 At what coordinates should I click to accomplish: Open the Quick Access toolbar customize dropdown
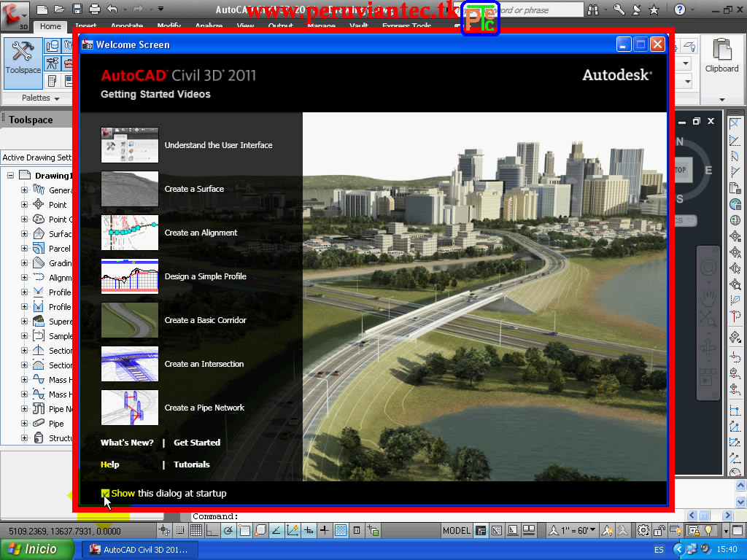pyautogui.click(x=161, y=9)
